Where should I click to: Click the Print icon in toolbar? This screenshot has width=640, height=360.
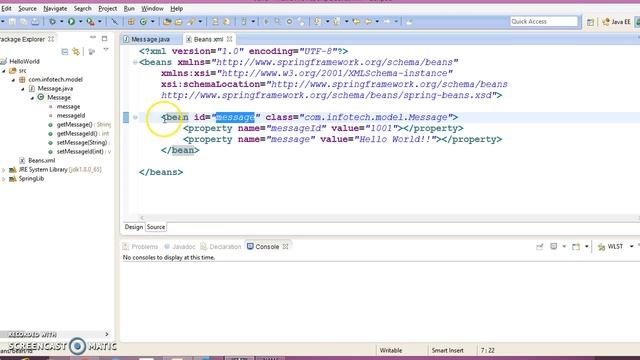35,21
